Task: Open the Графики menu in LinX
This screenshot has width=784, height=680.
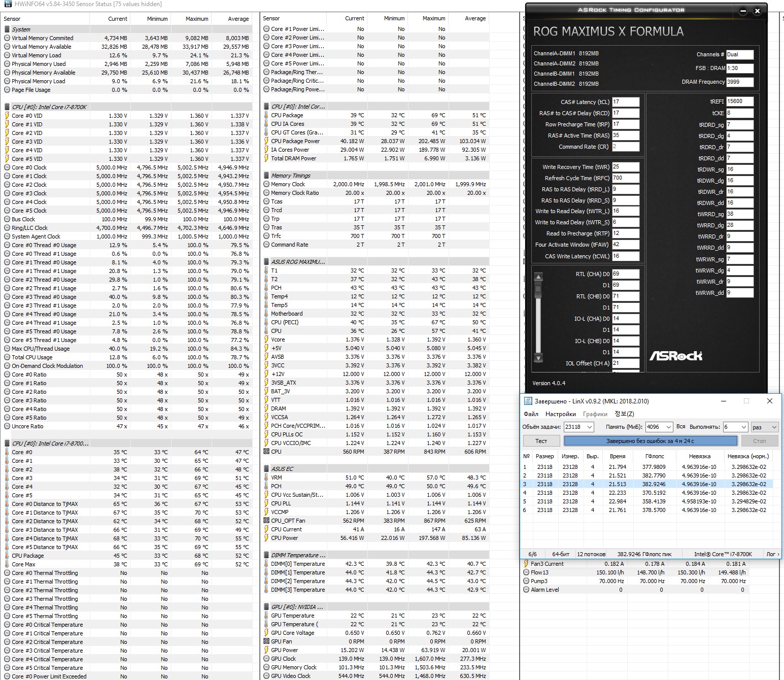Action: pyautogui.click(x=595, y=414)
